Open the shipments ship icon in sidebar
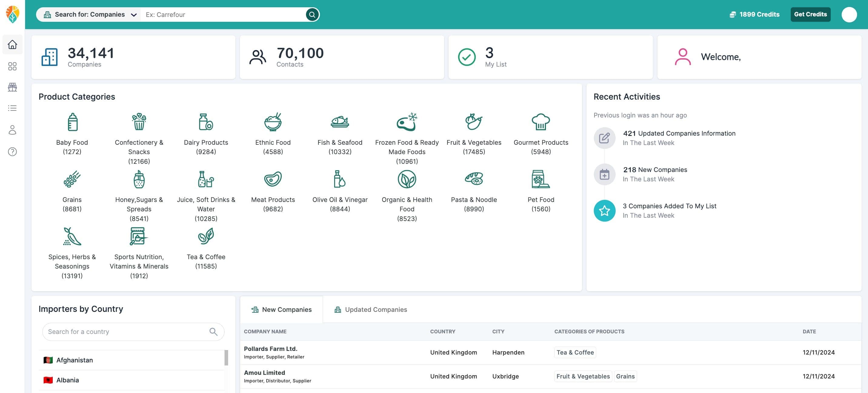Viewport: 868px width, 393px height. (x=12, y=87)
